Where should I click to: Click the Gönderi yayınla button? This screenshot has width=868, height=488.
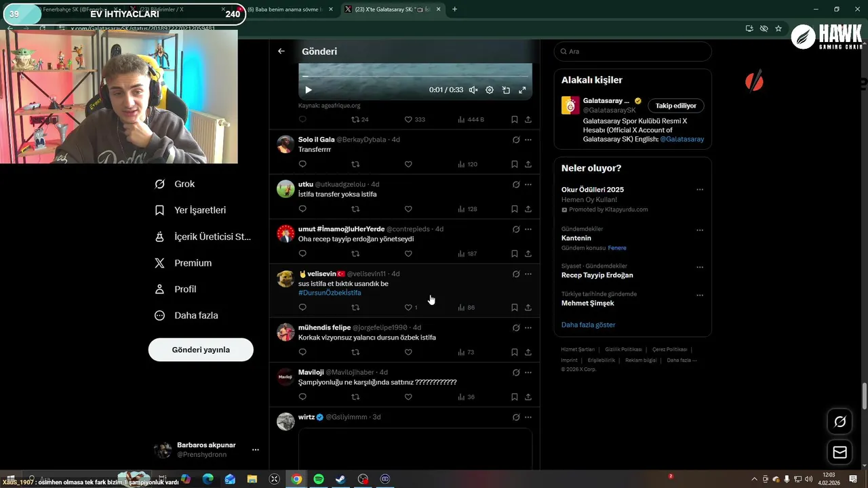[201, 350]
